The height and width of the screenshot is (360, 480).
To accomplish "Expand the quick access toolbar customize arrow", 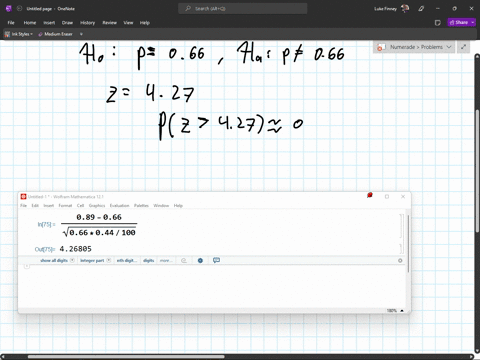I will coord(81,34).
